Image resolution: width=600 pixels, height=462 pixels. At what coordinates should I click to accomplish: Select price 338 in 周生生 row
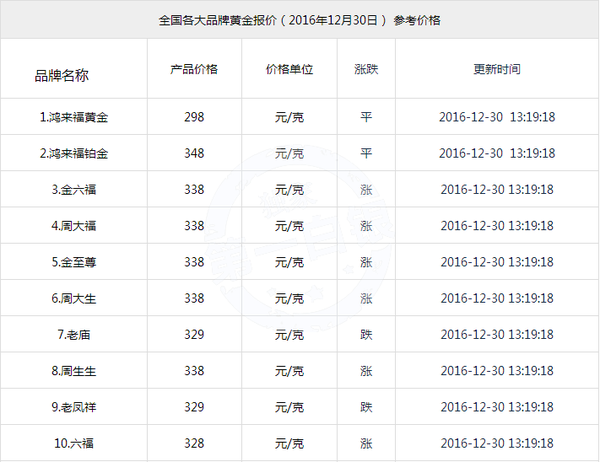point(194,371)
